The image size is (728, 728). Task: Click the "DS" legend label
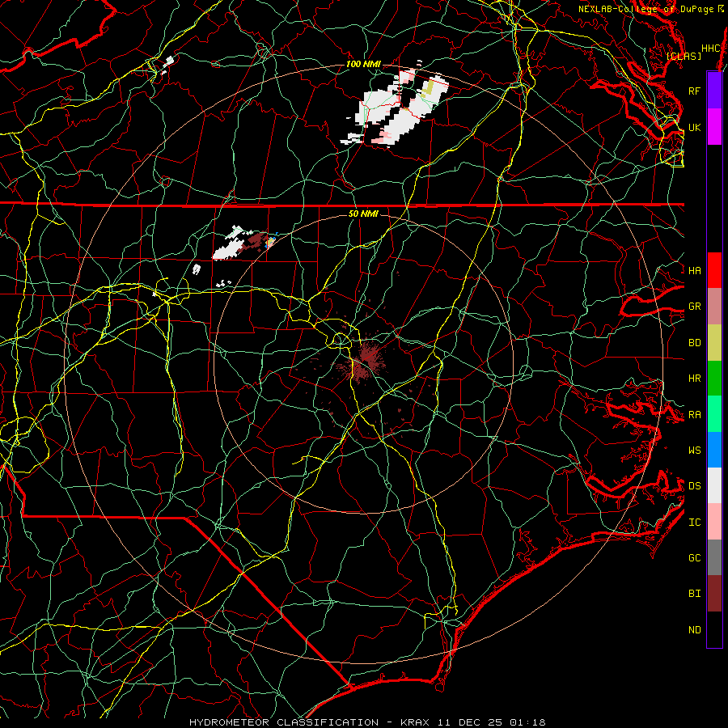[x=694, y=485]
